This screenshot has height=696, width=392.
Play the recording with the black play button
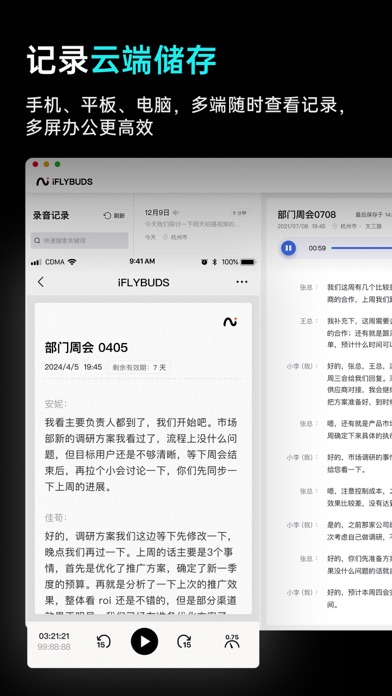tap(144, 641)
